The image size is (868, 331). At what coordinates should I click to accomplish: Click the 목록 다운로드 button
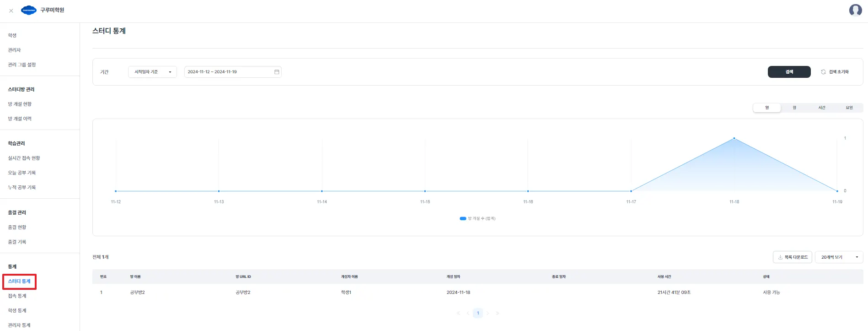coord(793,257)
